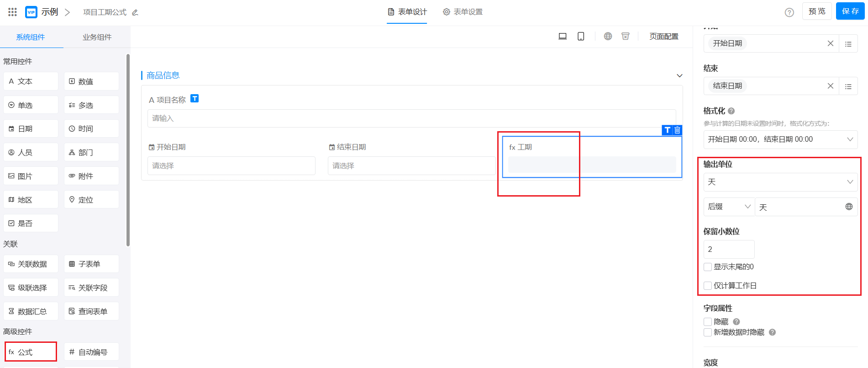Open the 输出单位 天 dropdown
This screenshot has width=868, height=368.
(x=780, y=182)
